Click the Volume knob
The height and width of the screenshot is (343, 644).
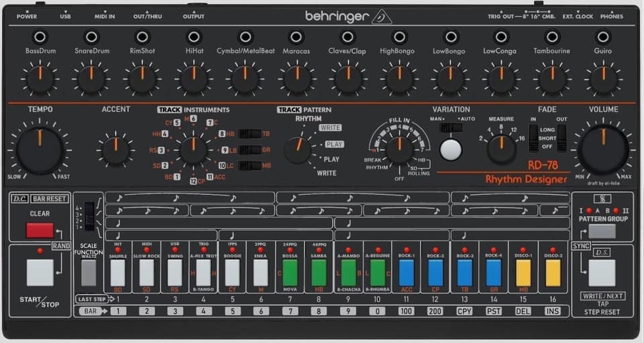coord(603,149)
